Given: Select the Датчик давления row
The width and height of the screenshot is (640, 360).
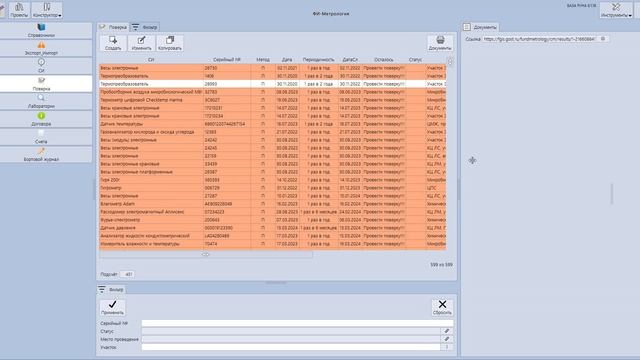Looking at the screenshot, I should point(273,228).
